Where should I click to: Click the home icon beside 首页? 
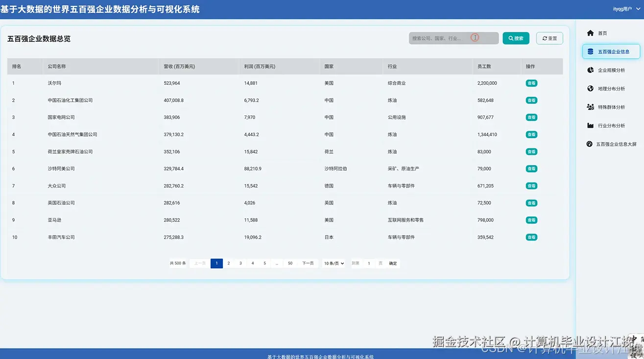coord(590,33)
